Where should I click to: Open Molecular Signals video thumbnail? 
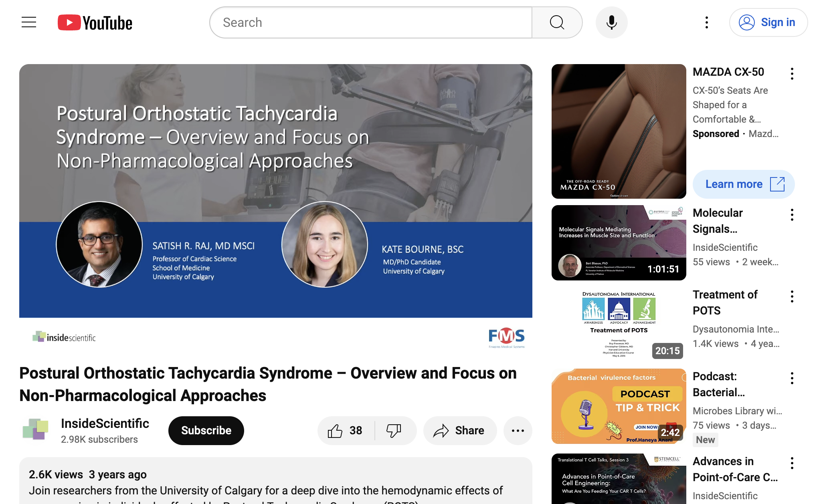[619, 243]
